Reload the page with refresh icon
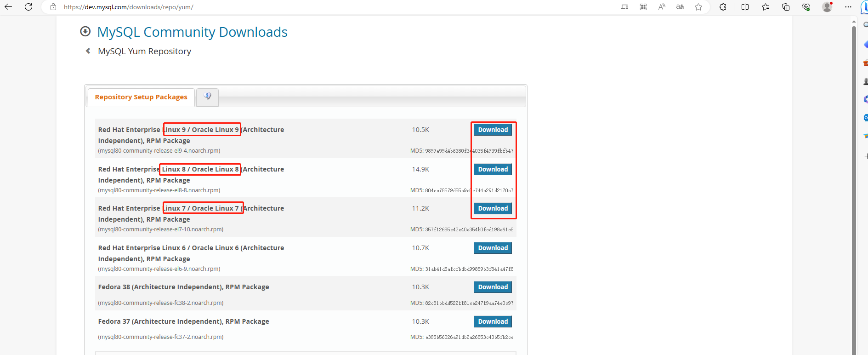The height and width of the screenshot is (355, 868). point(28,7)
